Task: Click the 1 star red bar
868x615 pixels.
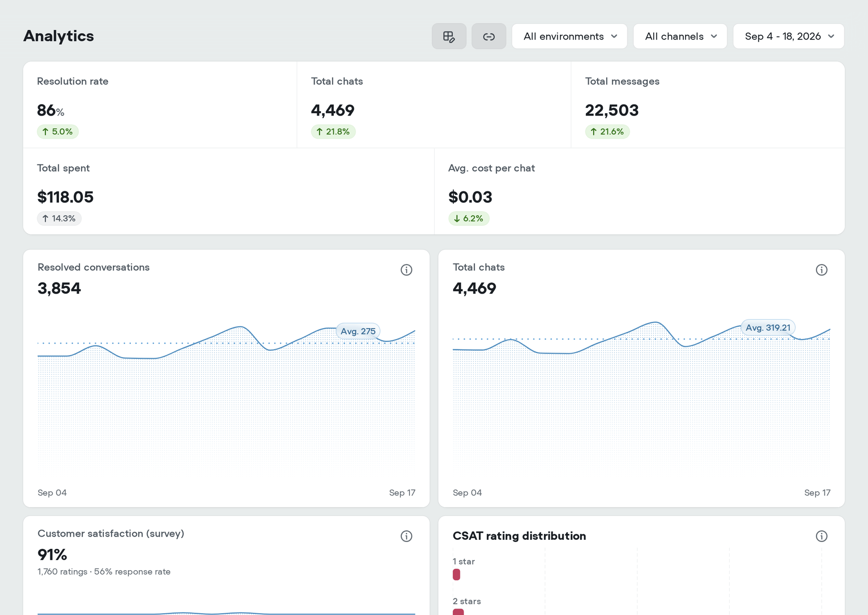Action: tap(456, 575)
